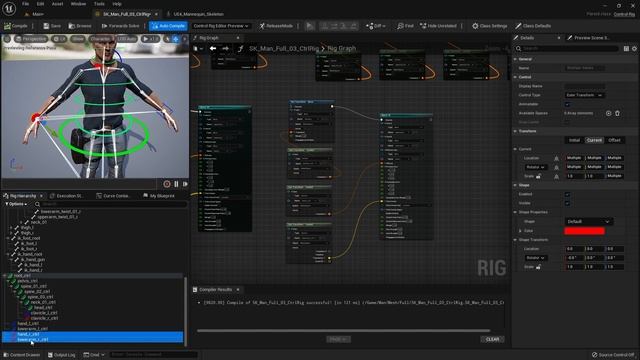This screenshot has height=360, width=640.
Task: Open the Shape Default dropdown
Action: [589, 222]
